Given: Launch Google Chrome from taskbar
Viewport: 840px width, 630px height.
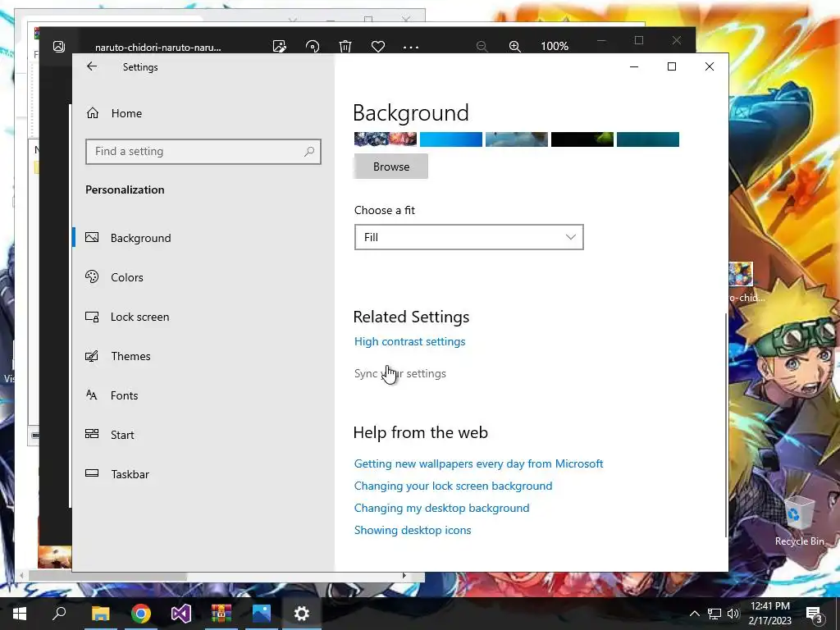Looking at the screenshot, I should point(141,614).
